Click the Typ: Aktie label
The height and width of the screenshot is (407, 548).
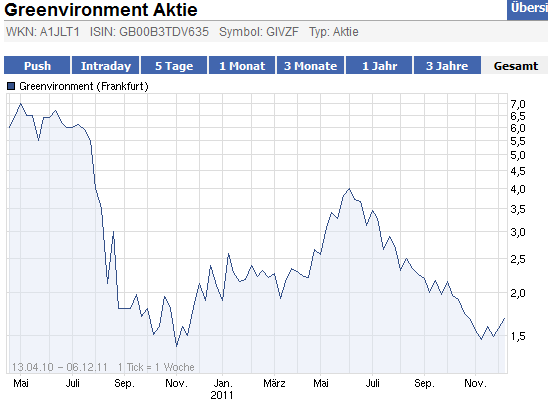334,32
